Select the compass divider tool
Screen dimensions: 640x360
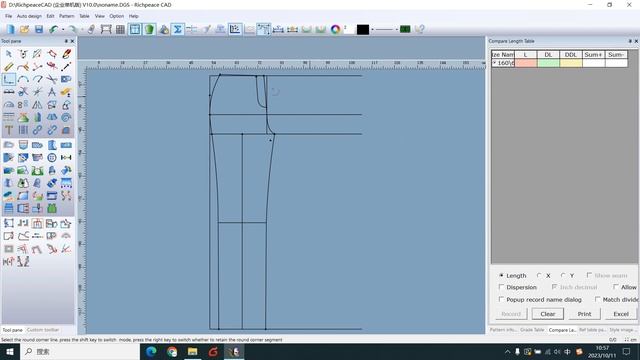click(51, 92)
